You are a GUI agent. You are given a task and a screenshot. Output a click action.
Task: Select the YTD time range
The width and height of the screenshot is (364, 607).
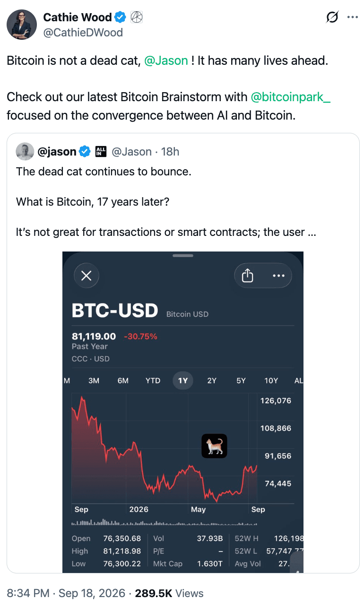point(153,381)
